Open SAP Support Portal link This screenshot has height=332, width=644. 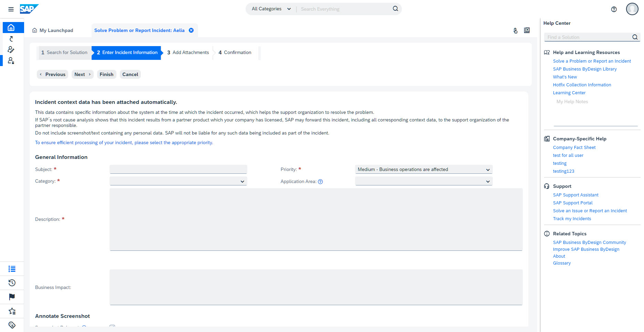click(573, 203)
